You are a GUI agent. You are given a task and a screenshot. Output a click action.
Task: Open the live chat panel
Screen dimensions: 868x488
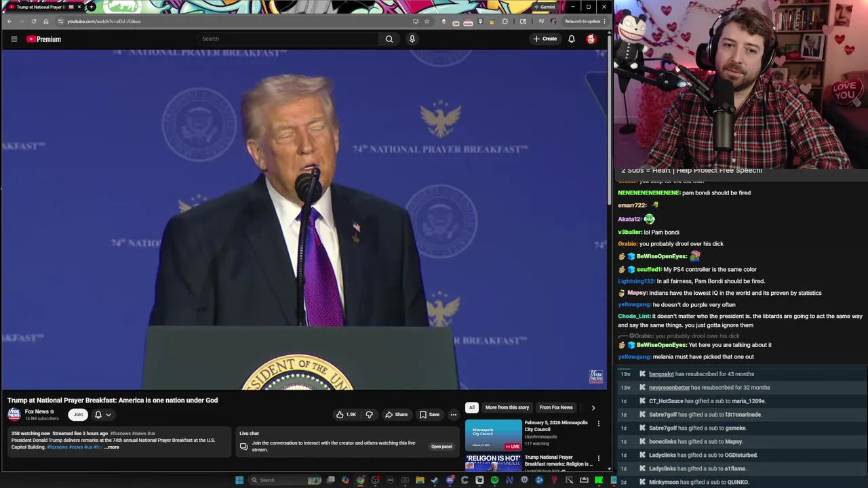(441, 447)
